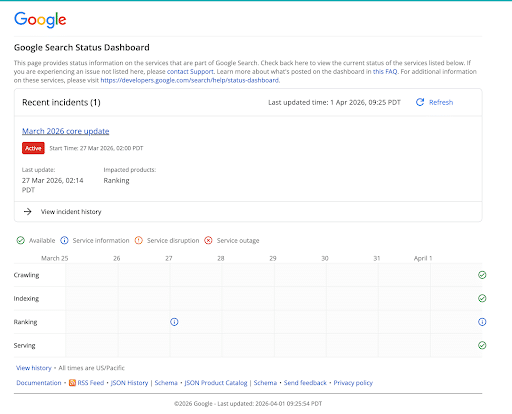Click the Refresh link text
Screen dimensions: 512x414
(x=441, y=102)
